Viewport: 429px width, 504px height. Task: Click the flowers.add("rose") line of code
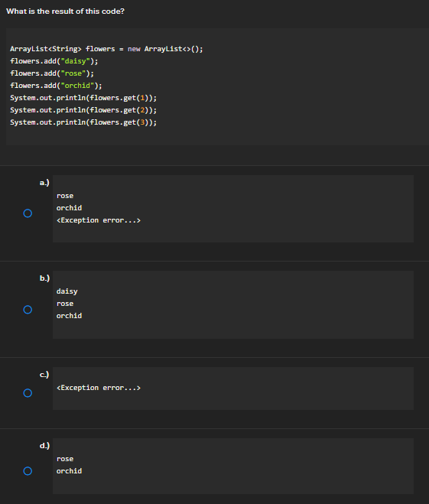tap(52, 73)
